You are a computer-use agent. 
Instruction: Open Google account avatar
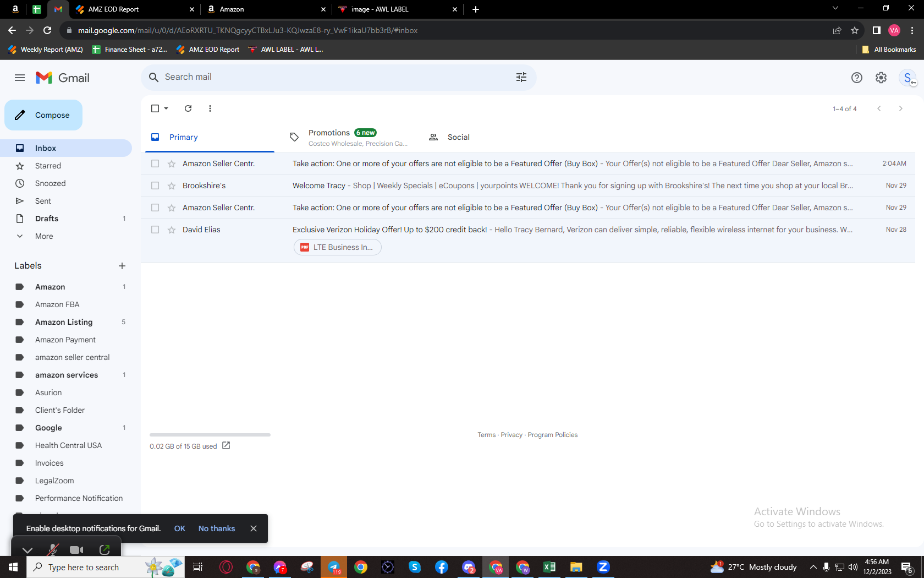pos(908,78)
